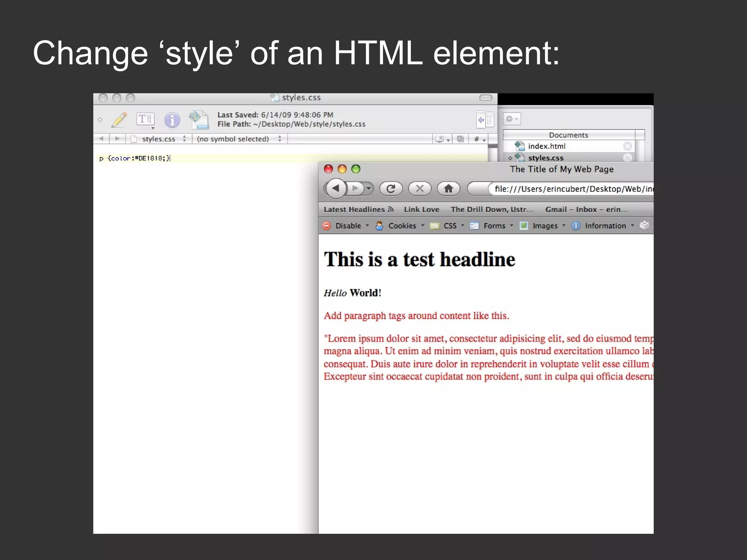Click the toolbar pill button in styles.css title bar
The height and width of the screenshot is (560, 747).
[x=485, y=98]
